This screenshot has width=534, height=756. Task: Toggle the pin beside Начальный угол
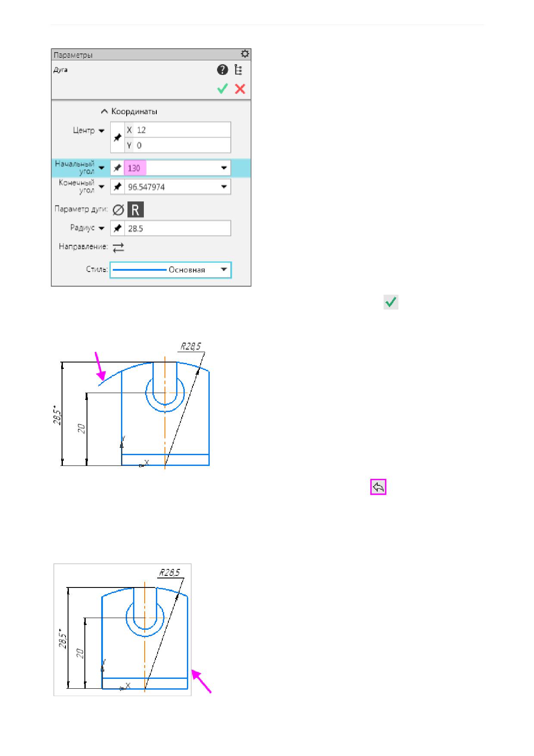point(118,168)
